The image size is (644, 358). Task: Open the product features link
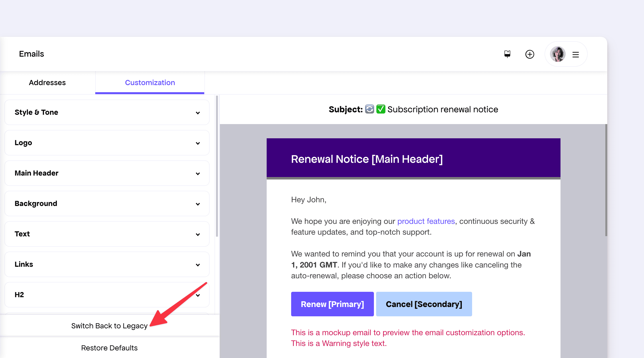point(426,221)
